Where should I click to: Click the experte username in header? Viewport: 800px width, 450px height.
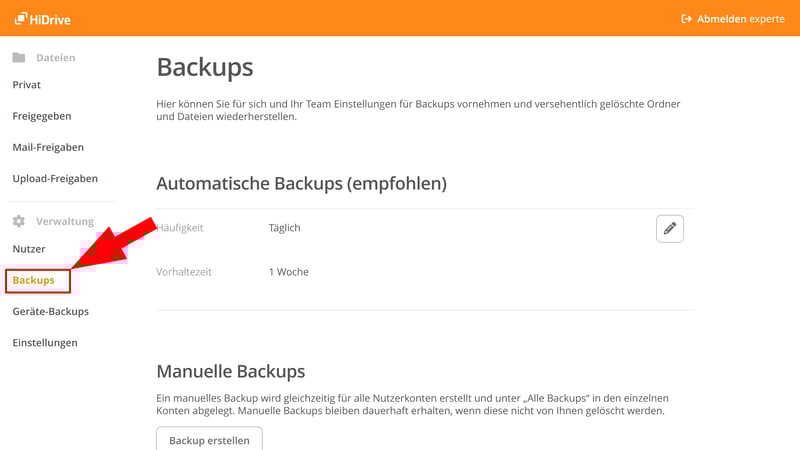pyautogui.click(x=768, y=18)
